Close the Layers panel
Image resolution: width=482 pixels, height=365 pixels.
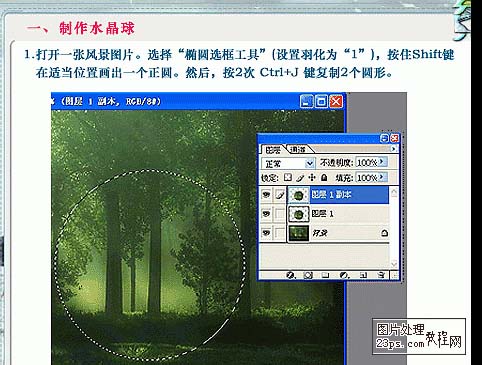click(x=394, y=138)
